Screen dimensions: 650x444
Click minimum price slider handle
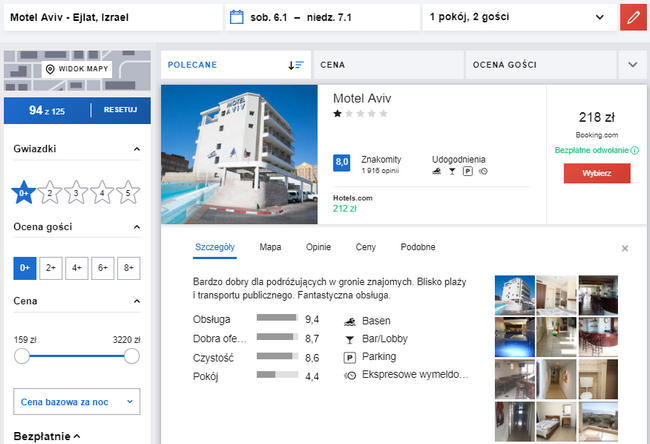22,356
